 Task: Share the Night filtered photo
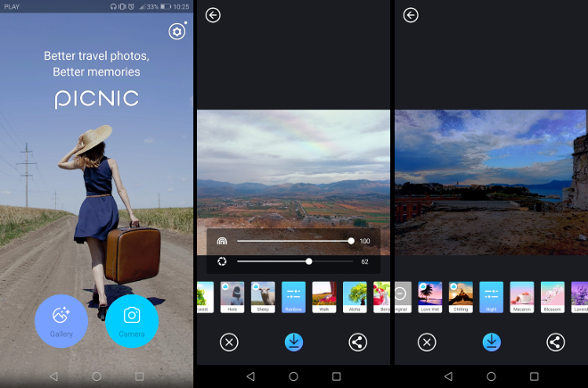coord(555,342)
